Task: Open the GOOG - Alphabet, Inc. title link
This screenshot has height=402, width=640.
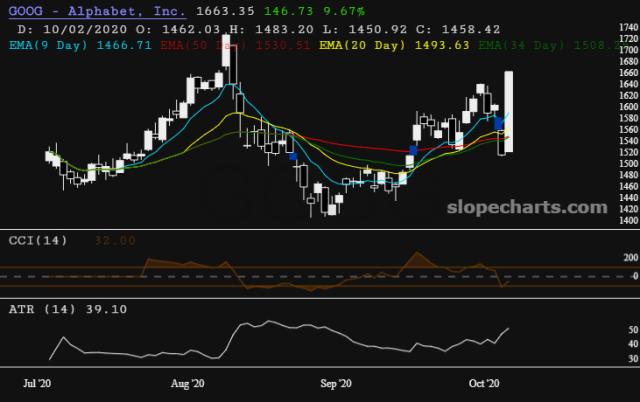Action: click(97, 11)
